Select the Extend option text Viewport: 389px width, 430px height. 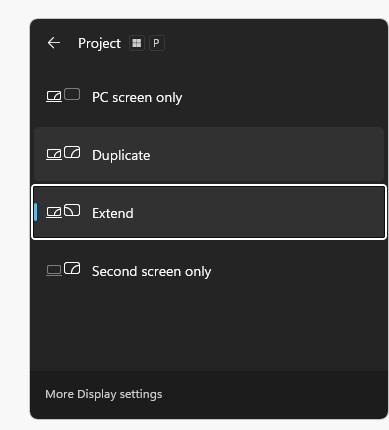pyautogui.click(x=113, y=213)
